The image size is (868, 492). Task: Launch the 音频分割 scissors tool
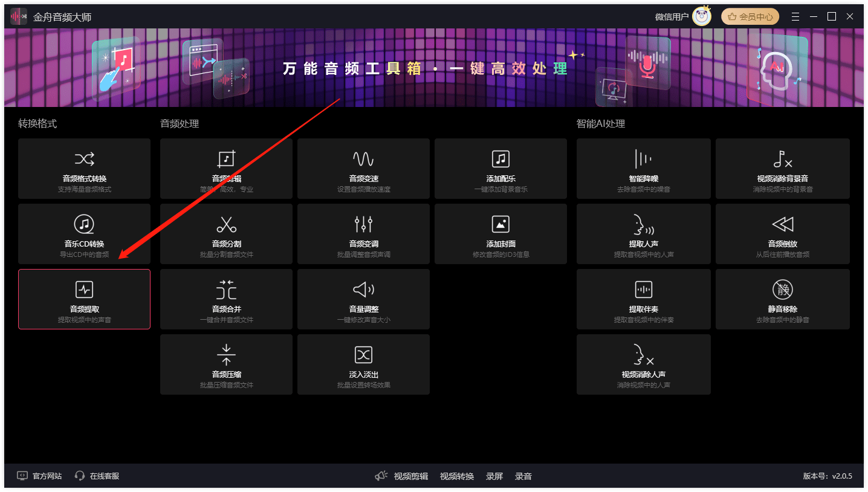pos(226,225)
